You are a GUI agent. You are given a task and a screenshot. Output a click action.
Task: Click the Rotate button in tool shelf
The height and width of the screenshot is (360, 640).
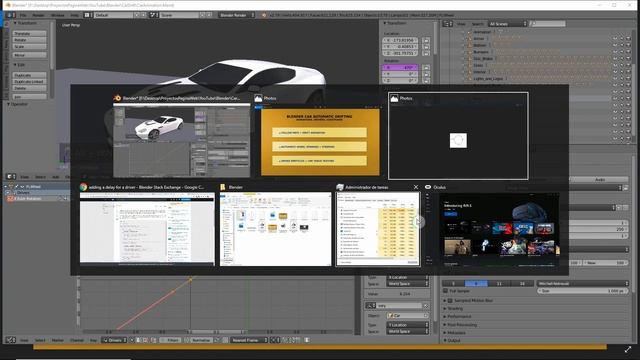pyautogui.click(x=29, y=40)
